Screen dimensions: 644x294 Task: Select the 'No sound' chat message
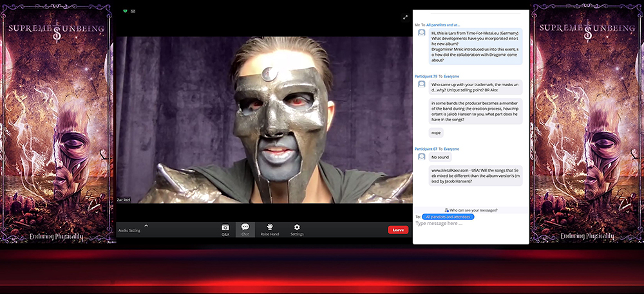pos(440,157)
